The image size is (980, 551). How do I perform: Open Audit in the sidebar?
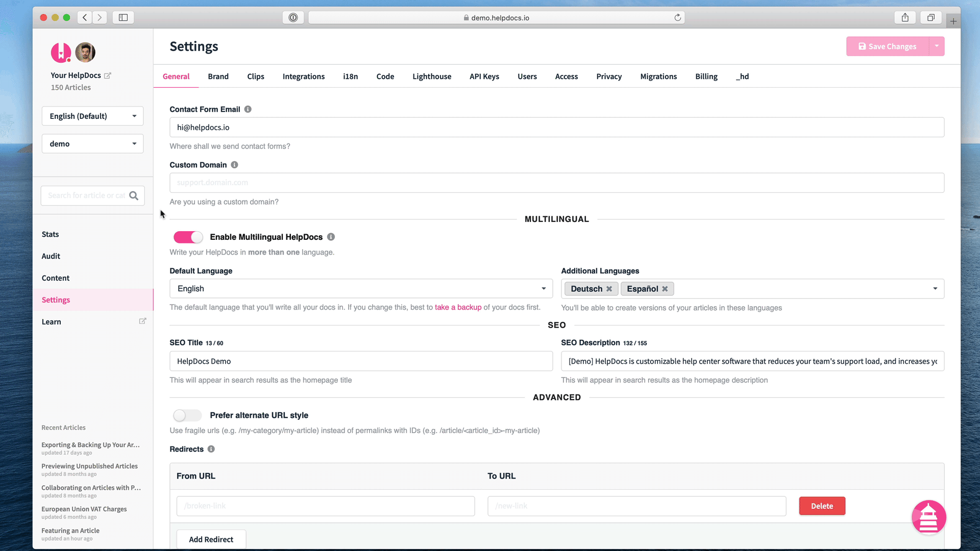pos(51,256)
